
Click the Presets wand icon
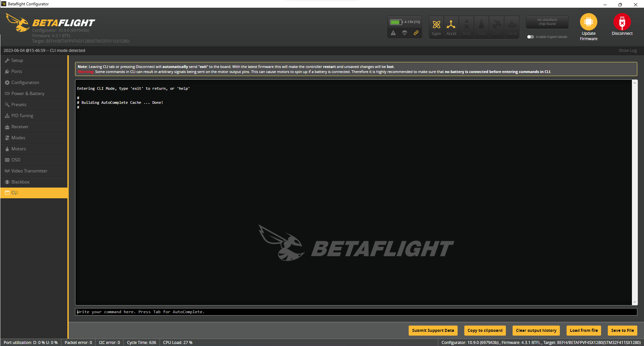pyautogui.click(x=7, y=105)
